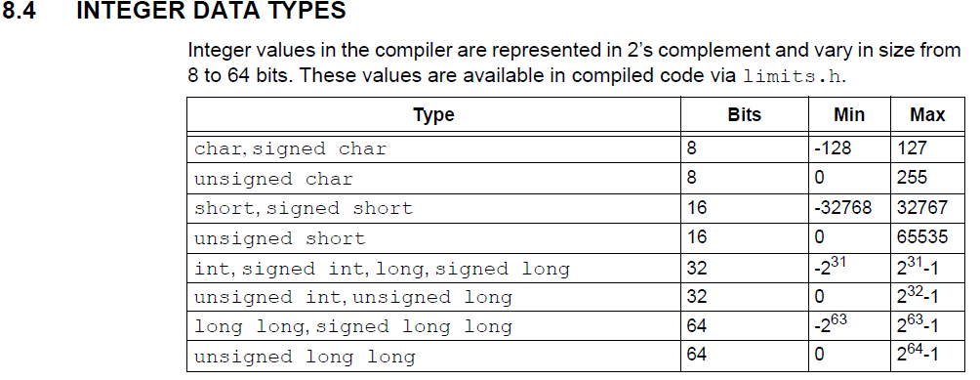Click the short, signed short cell
Viewport: 980px width, 380px height.
433,208
